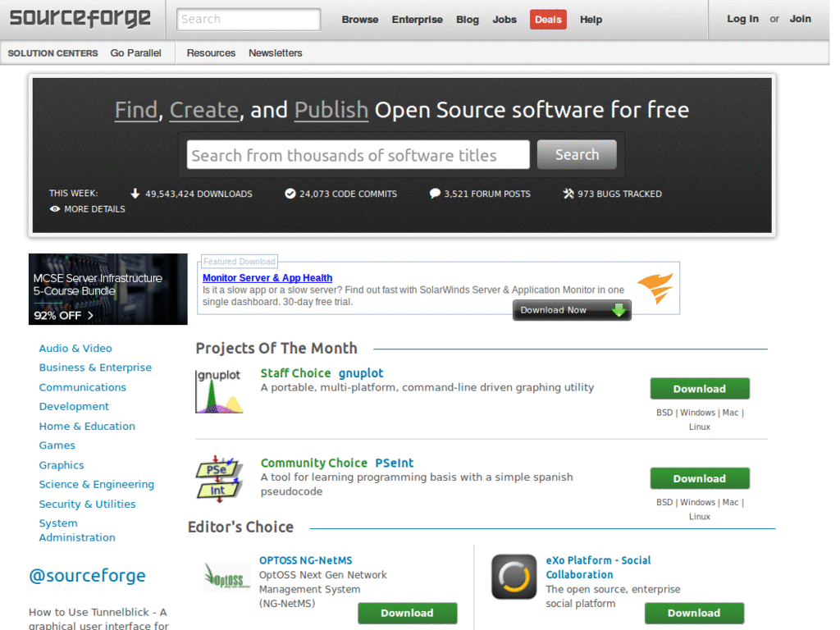840x630 pixels.
Task: Click the forum posts speech bubble icon
Action: [435, 194]
